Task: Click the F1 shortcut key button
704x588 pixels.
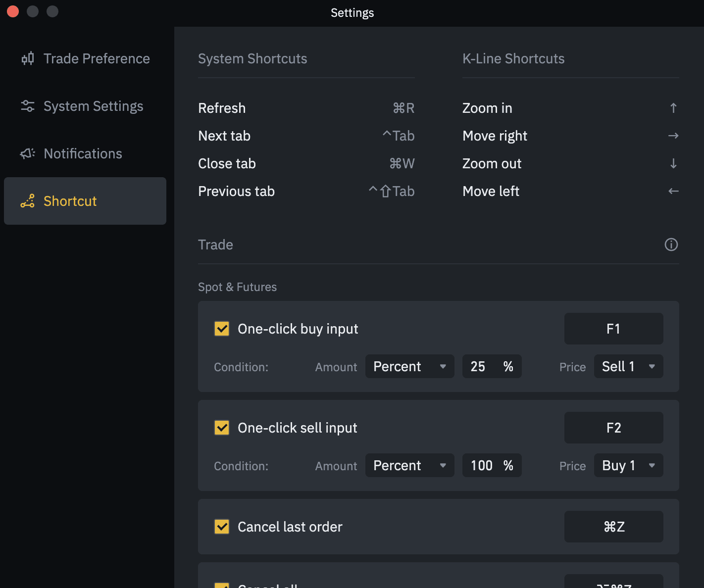Action: [613, 329]
